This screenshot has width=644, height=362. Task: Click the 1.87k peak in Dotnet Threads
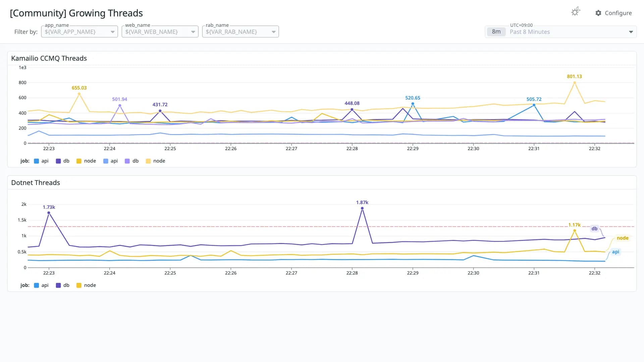click(362, 208)
